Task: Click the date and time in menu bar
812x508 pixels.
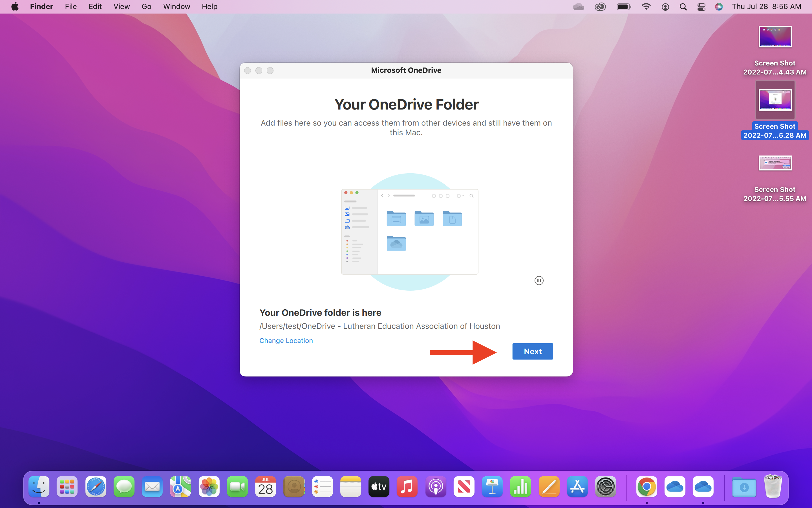Action: pos(766,6)
